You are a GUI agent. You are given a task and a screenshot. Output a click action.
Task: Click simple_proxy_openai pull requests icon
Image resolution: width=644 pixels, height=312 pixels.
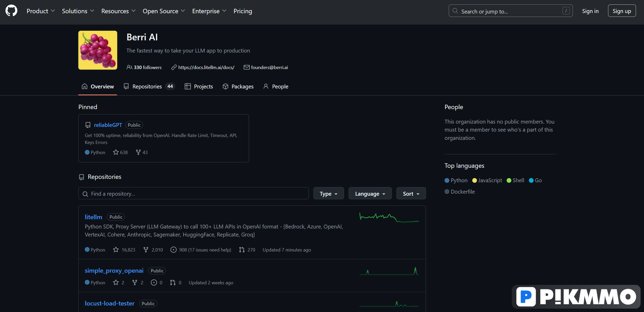pyautogui.click(x=173, y=283)
